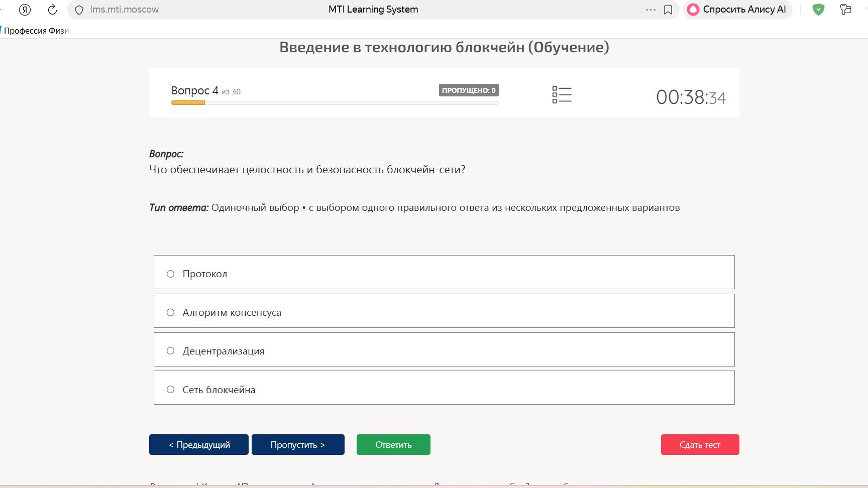
Task: Bookmark this page with the bookmark icon
Action: 668,10
